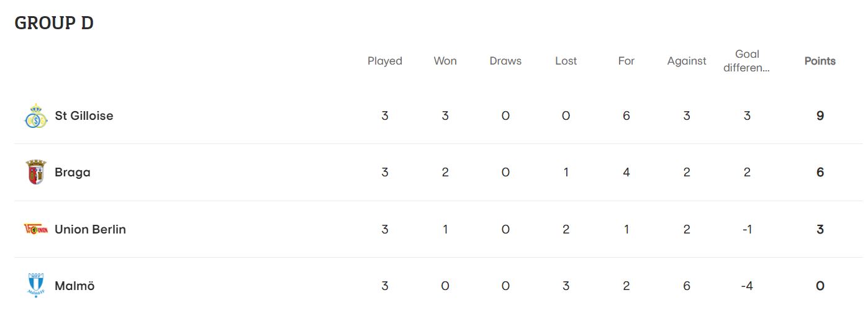The width and height of the screenshot is (868, 313).
Task: Click the Played column header
Action: pyautogui.click(x=385, y=61)
